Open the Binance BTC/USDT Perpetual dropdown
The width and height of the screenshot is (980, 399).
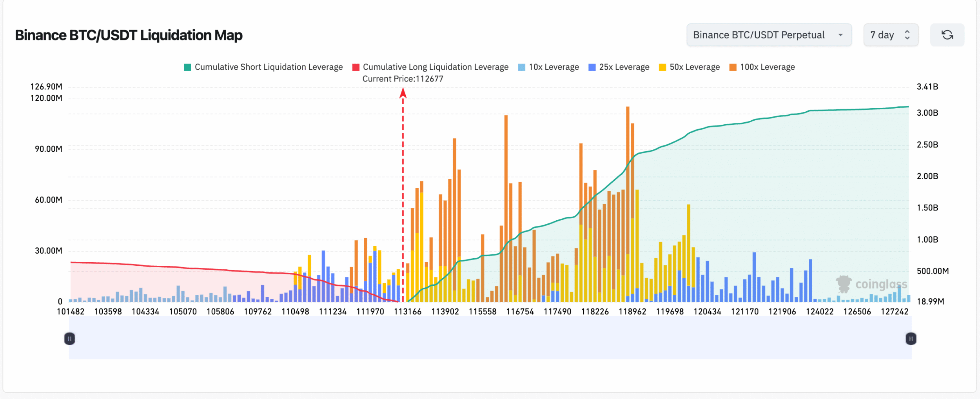tap(768, 35)
